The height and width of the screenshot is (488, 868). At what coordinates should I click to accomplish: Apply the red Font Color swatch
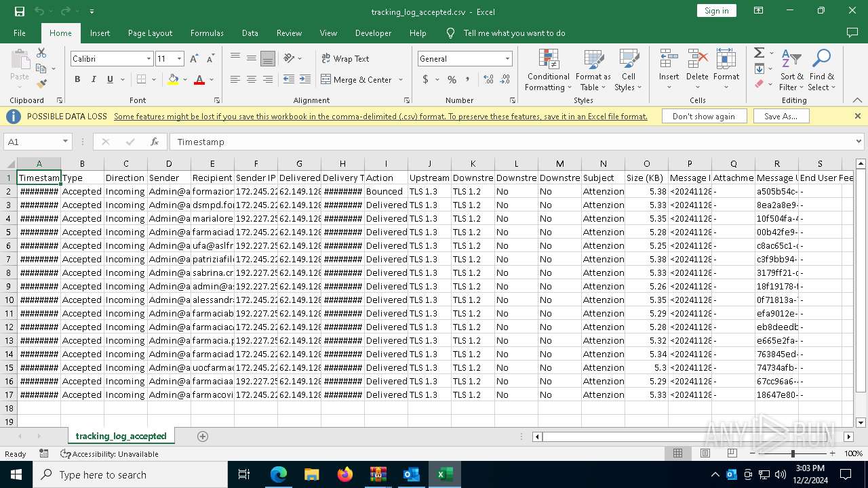pos(199,79)
